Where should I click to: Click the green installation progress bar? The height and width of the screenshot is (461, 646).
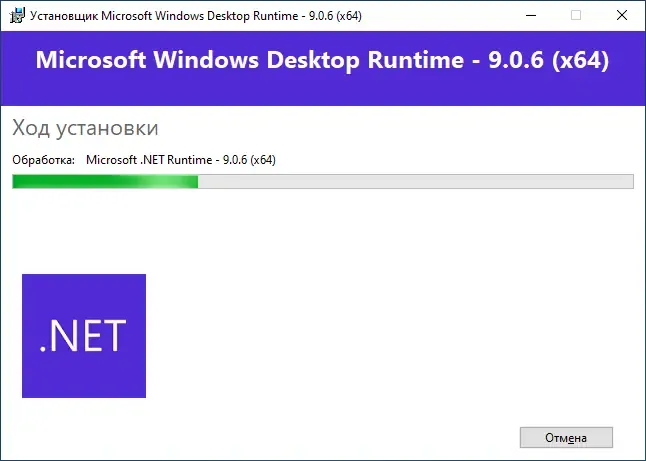(323, 181)
